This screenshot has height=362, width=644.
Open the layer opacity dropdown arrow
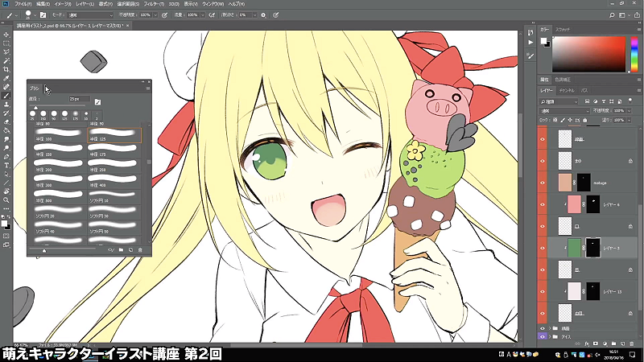coord(629,111)
